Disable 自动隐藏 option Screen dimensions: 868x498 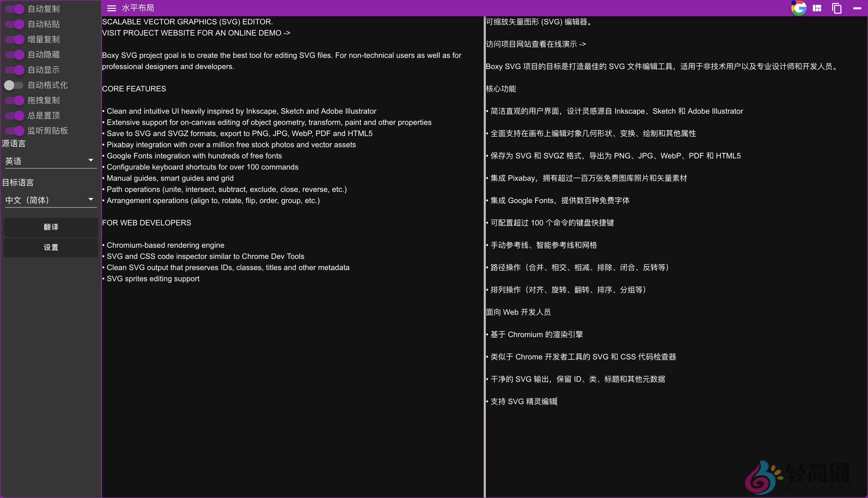14,55
